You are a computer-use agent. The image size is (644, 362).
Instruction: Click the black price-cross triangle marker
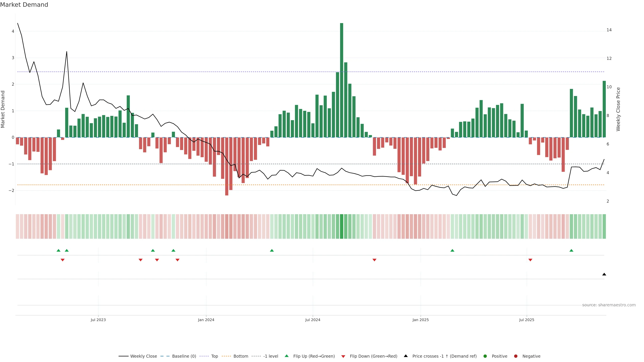[604, 274]
